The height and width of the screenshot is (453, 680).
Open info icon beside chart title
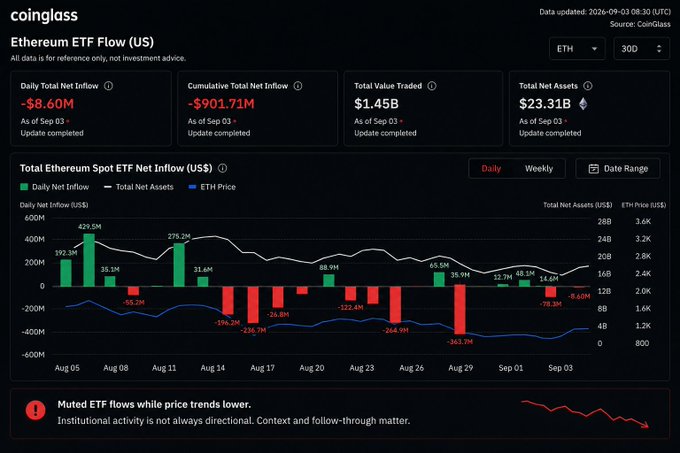coord(222,168)
